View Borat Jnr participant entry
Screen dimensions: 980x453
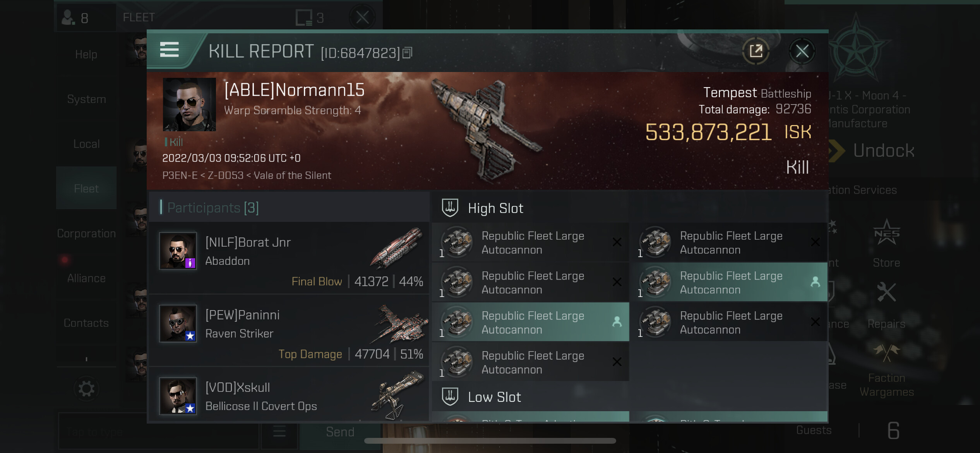289,258
